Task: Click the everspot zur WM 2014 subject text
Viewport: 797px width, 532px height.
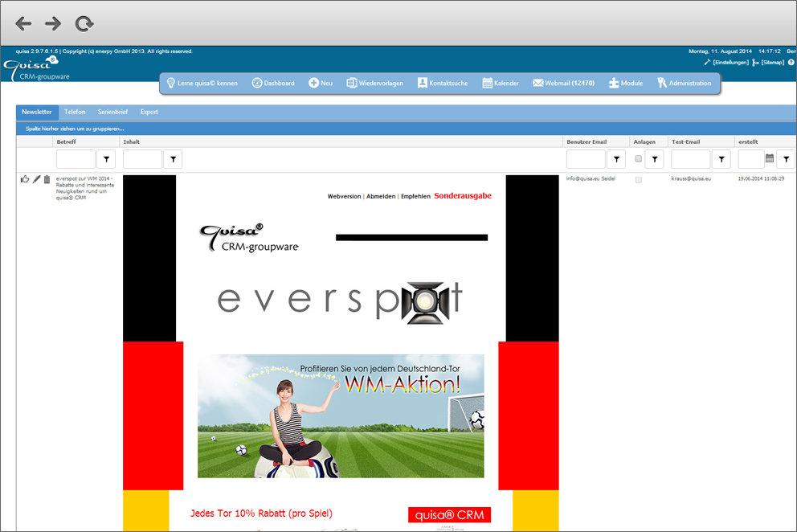Action: (x=85, y=188)
